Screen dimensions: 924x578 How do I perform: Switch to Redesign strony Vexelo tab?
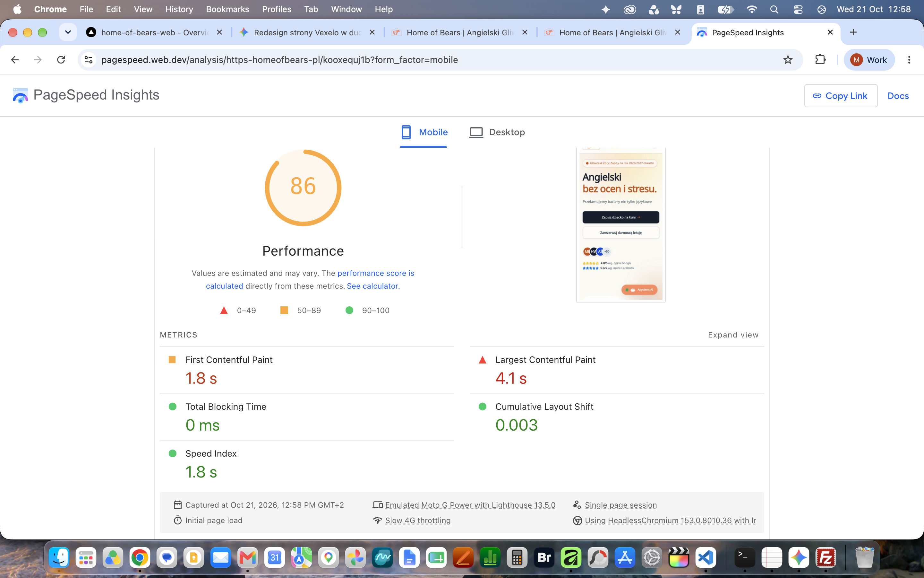pyautogui.click(x=307, y=32)
